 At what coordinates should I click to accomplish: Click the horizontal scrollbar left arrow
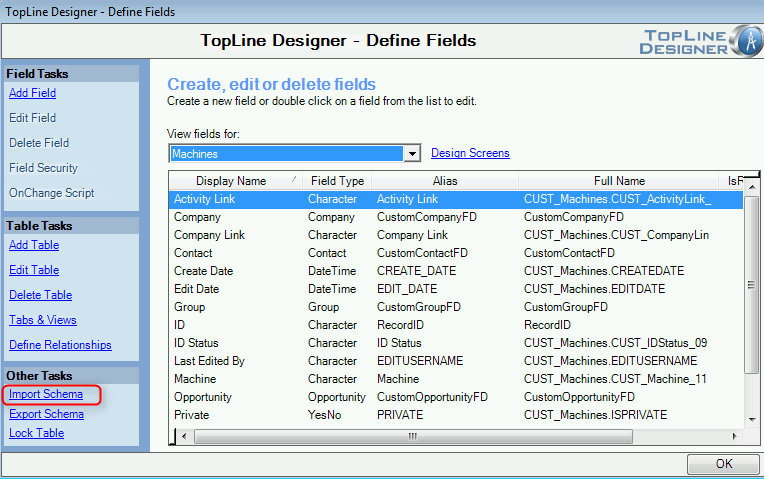pos(184,436)
